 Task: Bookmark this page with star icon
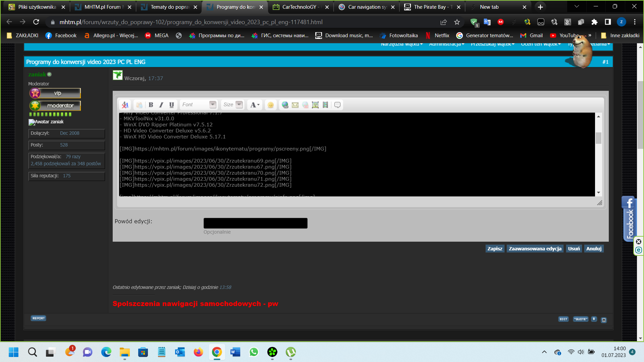pos(457,22)
